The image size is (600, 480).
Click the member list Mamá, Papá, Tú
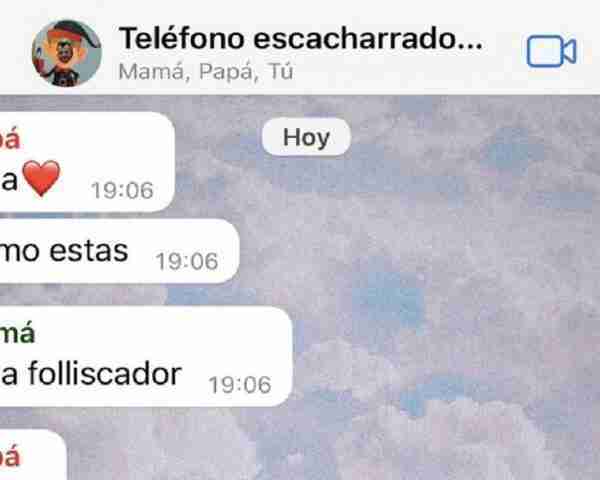click(206, 71)
